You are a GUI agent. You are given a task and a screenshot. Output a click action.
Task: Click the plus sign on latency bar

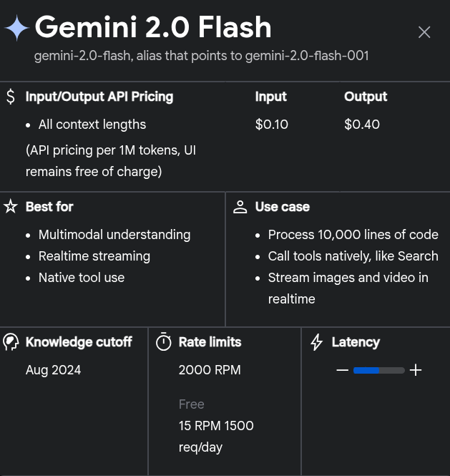click(416, 370)
